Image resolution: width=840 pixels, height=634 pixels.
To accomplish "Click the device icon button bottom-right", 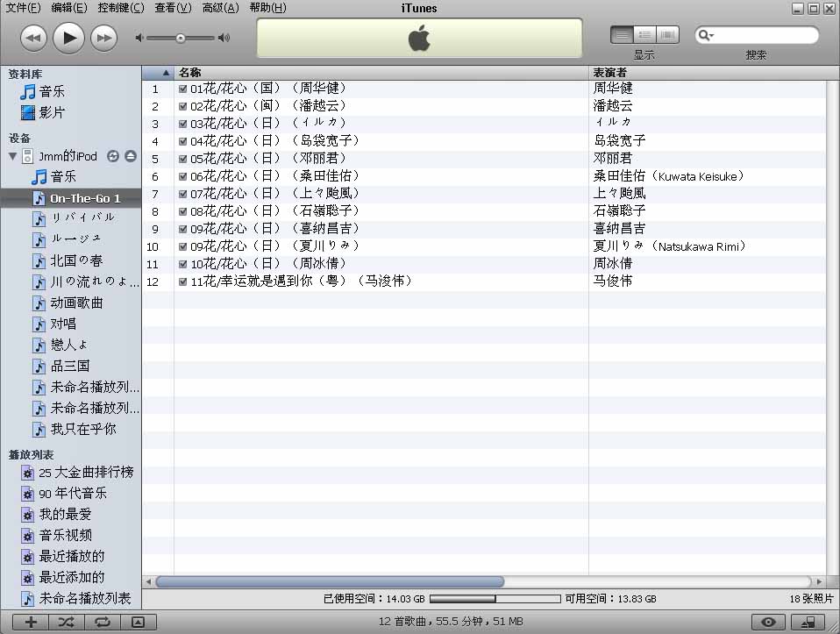I will 809,623.
